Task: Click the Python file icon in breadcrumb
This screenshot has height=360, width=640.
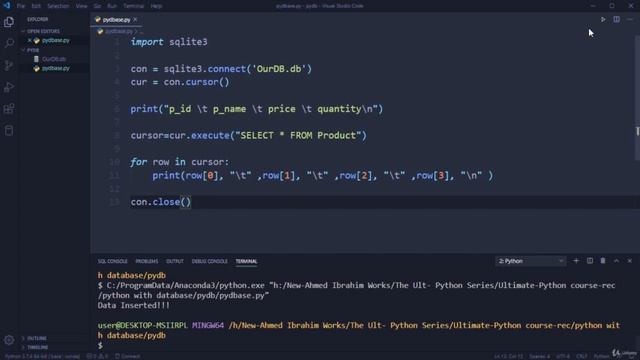Action: 100,31
